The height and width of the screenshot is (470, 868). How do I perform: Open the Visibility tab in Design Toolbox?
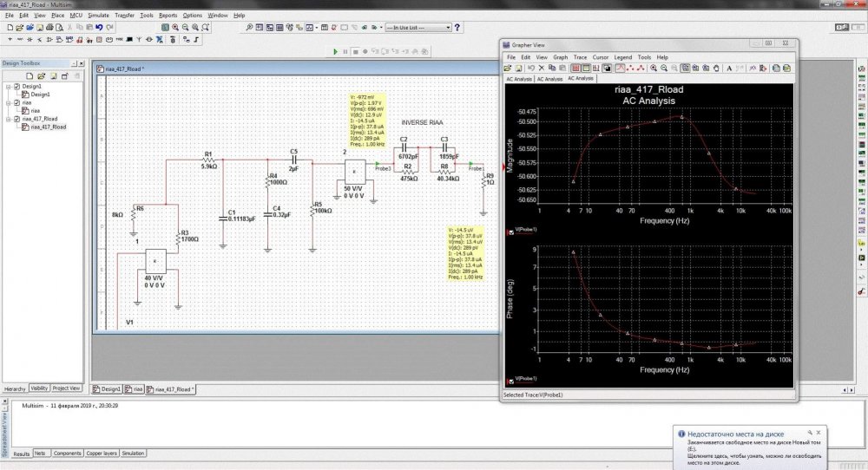coord(39,388)
